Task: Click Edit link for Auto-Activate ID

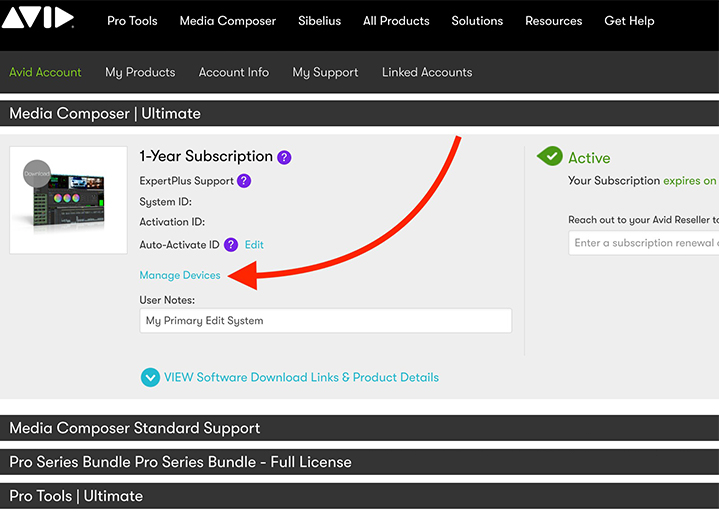Action: click(x=254, y=245)
